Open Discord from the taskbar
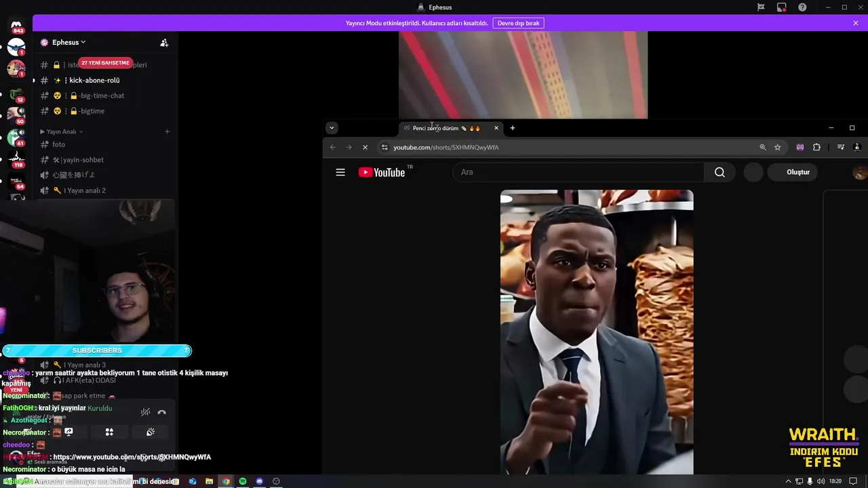This screenshot has height=488, width=868. tap(259, 481)
